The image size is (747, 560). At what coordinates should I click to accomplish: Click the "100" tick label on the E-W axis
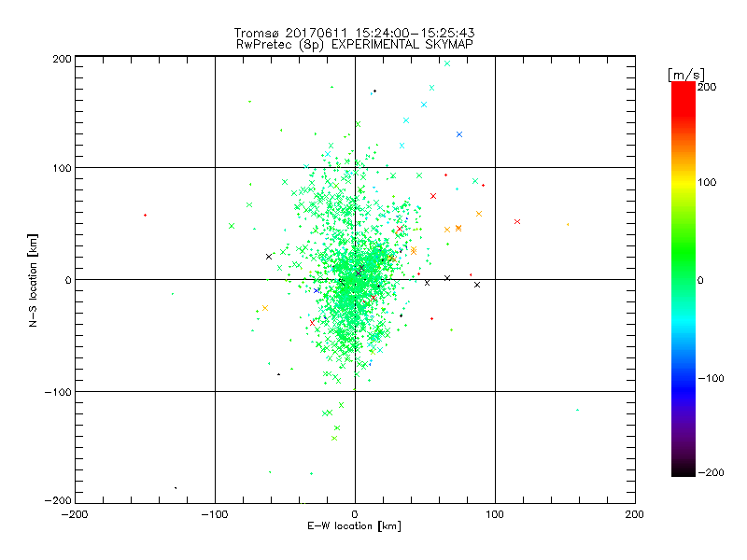tap(495, 514)
